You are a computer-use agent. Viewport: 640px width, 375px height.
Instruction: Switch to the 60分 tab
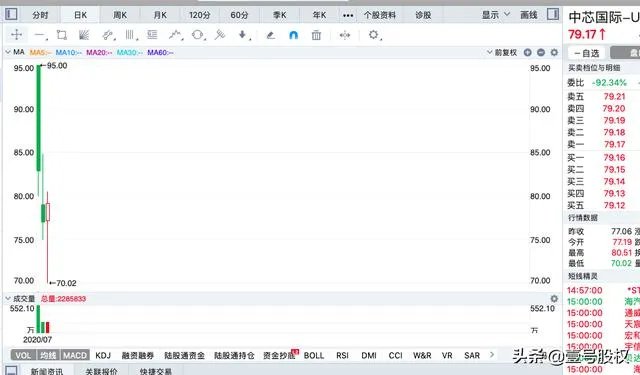(239, 15)
